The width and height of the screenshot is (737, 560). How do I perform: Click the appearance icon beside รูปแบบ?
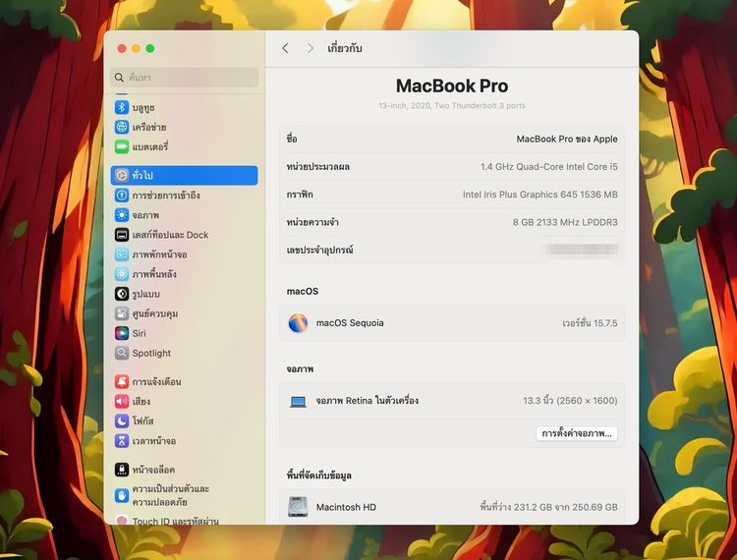coord(122,294)
